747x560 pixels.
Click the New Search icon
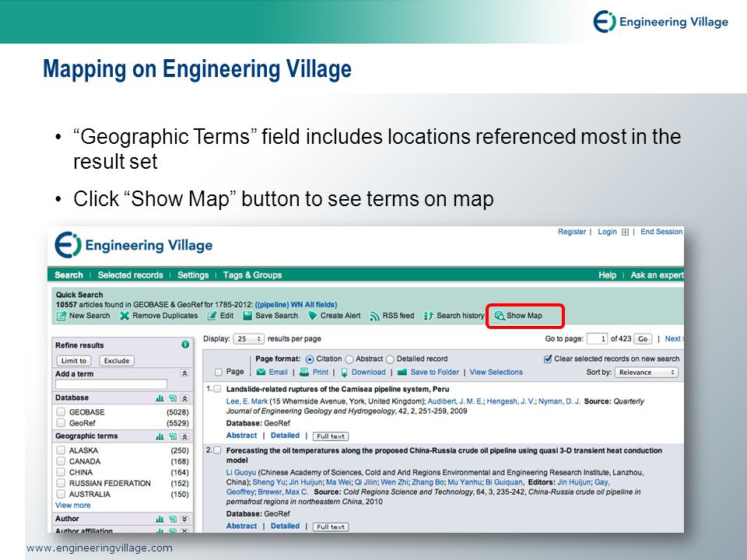click(61, 316)
